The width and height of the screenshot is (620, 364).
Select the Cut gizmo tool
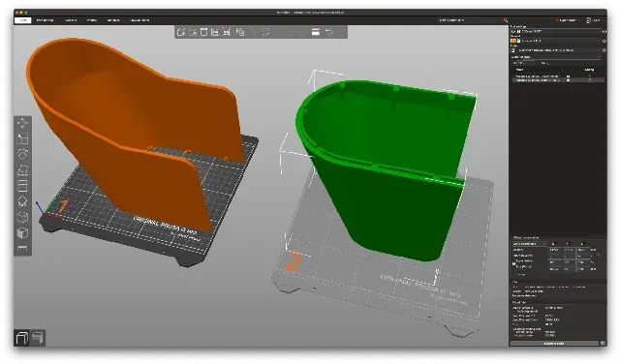point(23,186)
